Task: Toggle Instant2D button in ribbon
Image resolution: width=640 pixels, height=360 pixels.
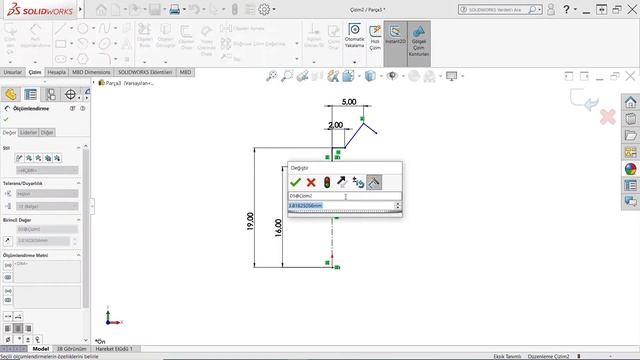Action: (x=395, y=43)
